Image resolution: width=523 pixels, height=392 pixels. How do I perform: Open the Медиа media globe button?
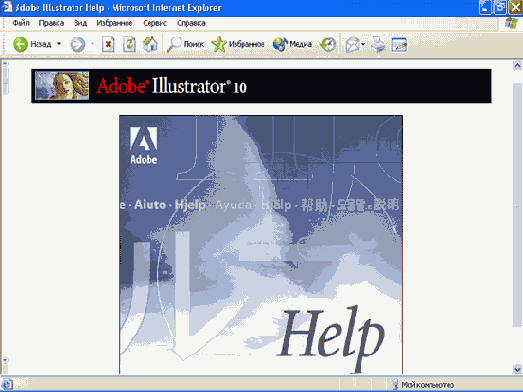292,44
